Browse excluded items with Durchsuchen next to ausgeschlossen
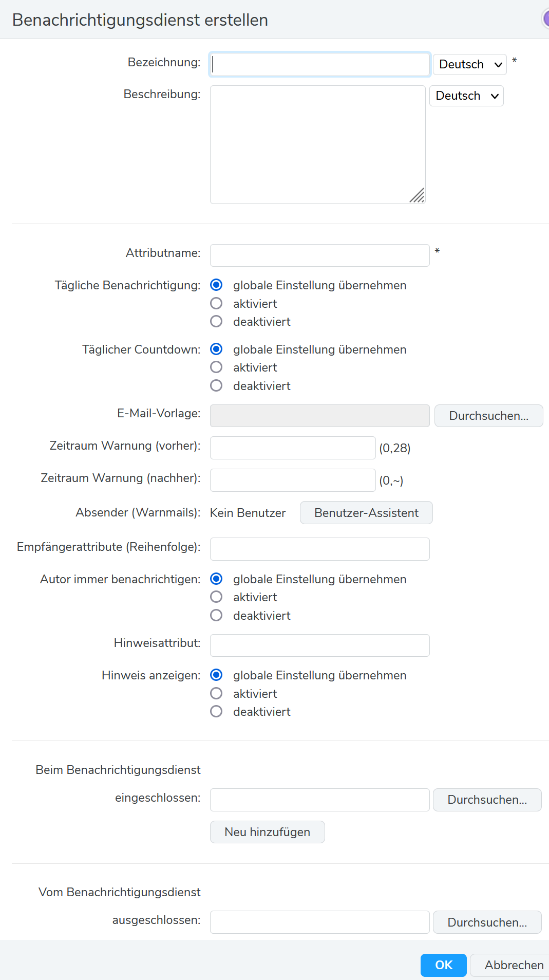This screenshot has width=549, height=980. click(487, 922)
